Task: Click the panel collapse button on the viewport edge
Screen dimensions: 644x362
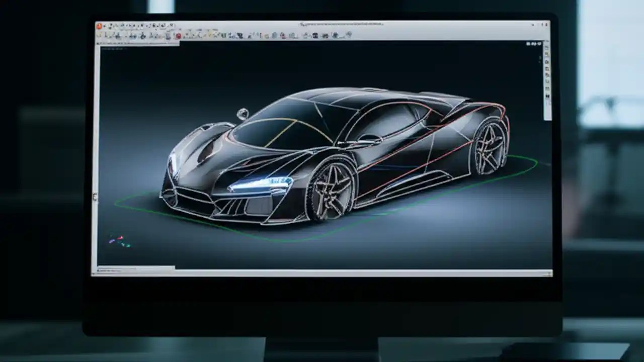Action: (x=94, y=196)
